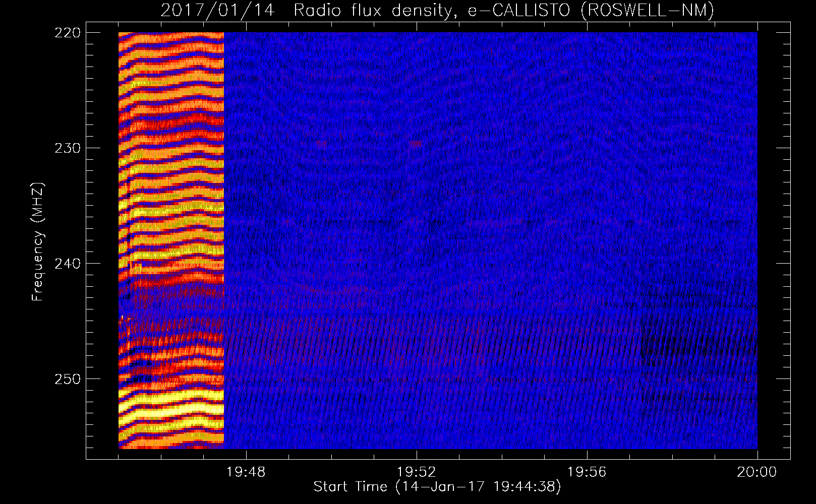Click the 250 frequency tick label
The width and height of the screenshot is (816, 504).
coord(68,379)
